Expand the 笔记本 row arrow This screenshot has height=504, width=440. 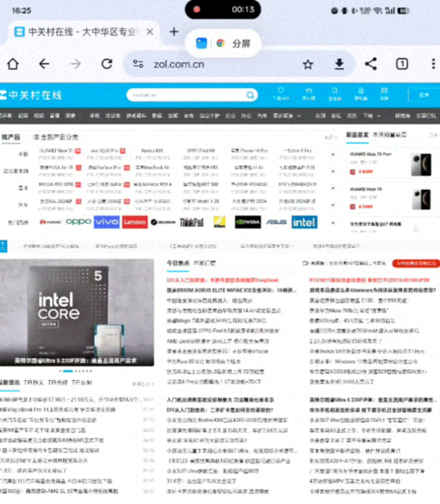[333, 171]
